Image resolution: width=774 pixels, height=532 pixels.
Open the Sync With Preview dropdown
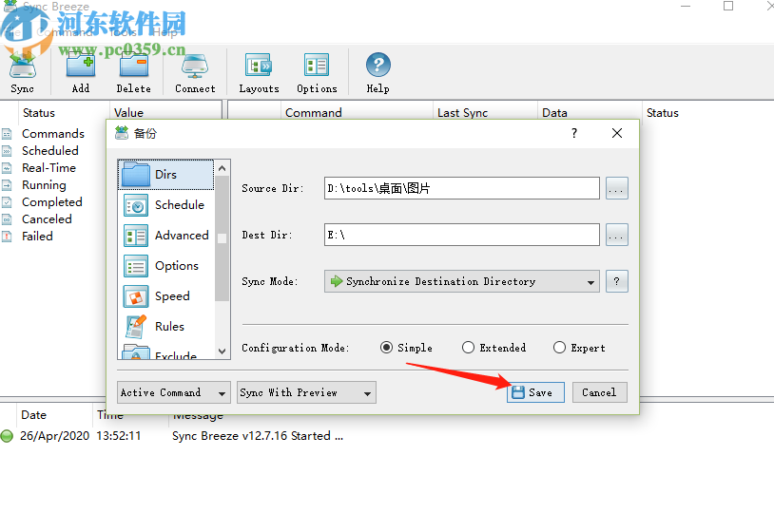point(306,392)
